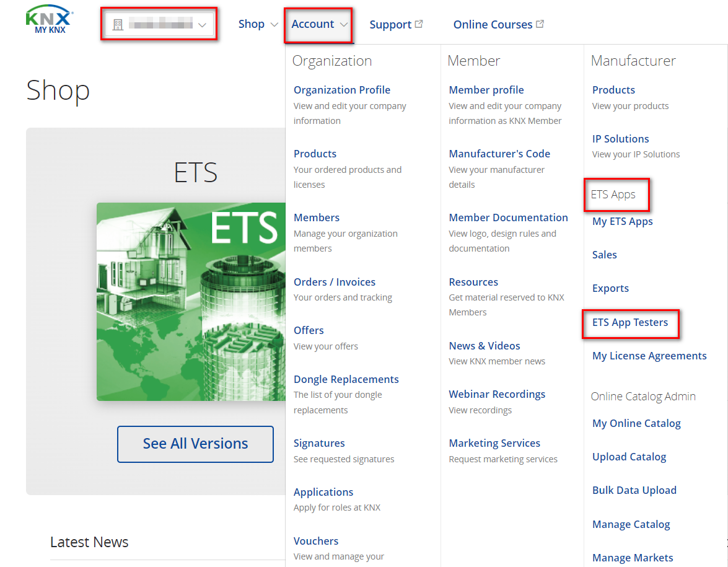Viewport: 728px width, 567px height.
Task: Click the Support external link icon
Action: click(x=419, y=24)
